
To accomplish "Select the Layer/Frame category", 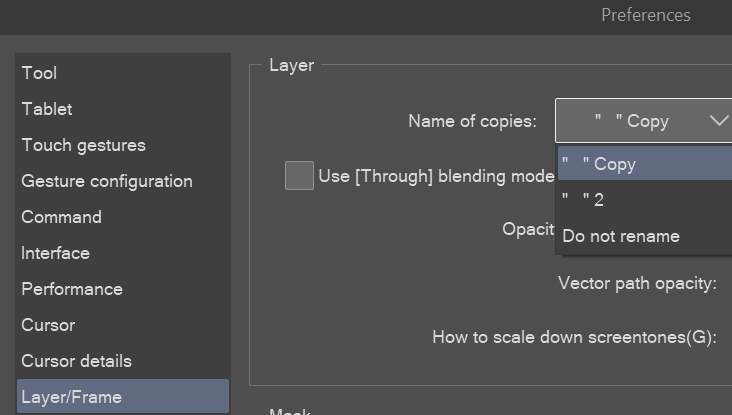I will click(123, 396).
